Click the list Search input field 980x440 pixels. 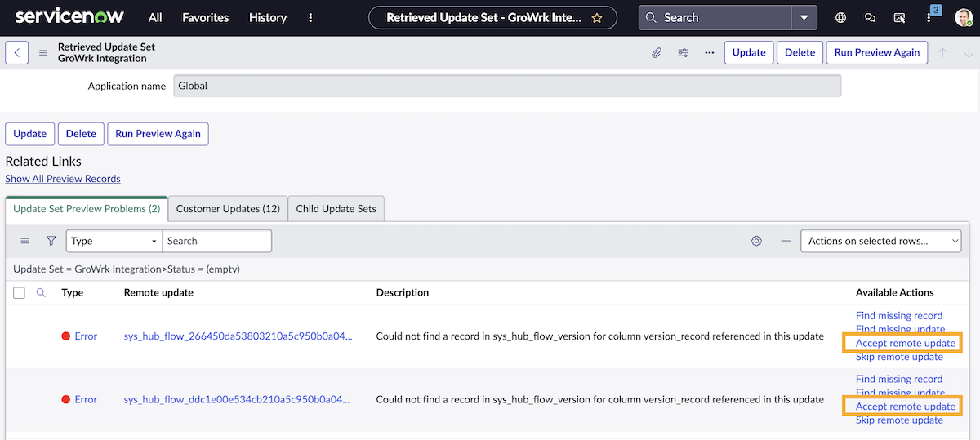(217, 241)
